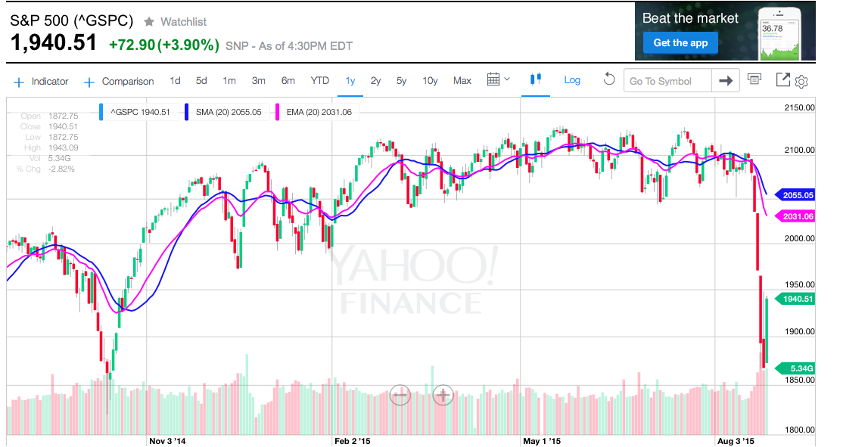This screenshot has height=447, width=868.
Task: Add a Comparison using the plus icon
Action: click(89, 82)
